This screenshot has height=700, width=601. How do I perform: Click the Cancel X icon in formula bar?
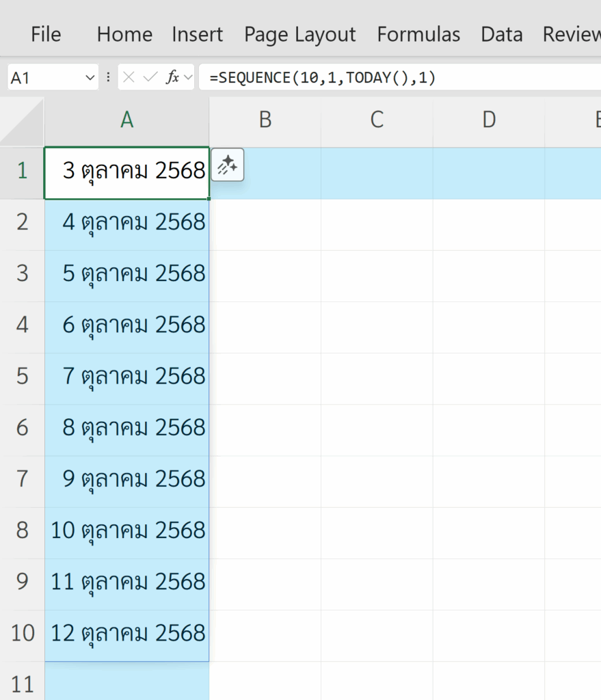(129, 78)
